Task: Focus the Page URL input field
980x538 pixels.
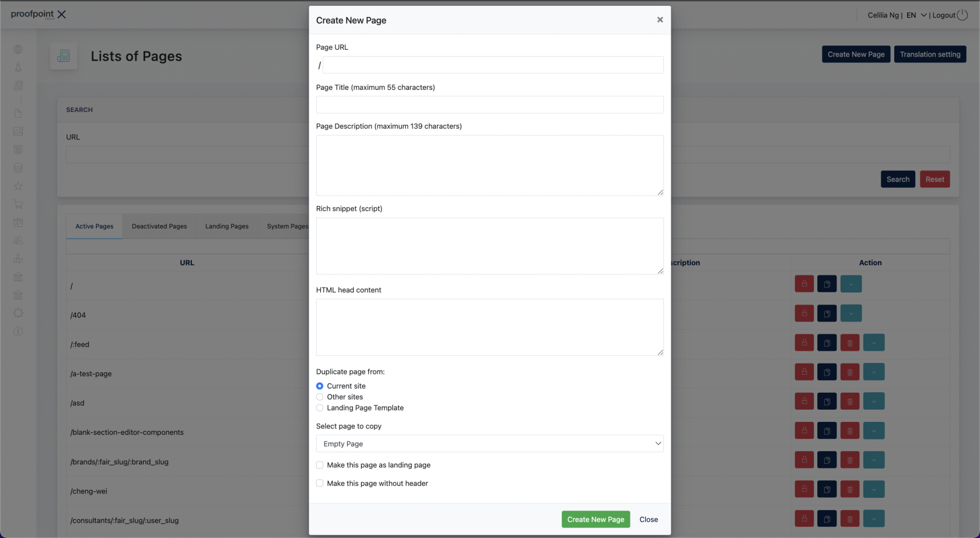Action: click(493, 65)
